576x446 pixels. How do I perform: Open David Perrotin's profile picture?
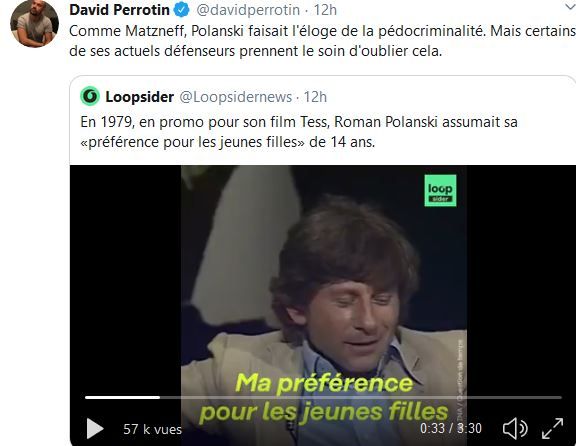point(35,24)
